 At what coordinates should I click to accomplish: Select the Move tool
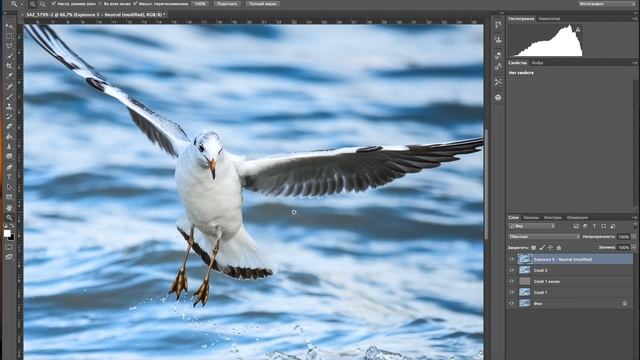[9, 26]
